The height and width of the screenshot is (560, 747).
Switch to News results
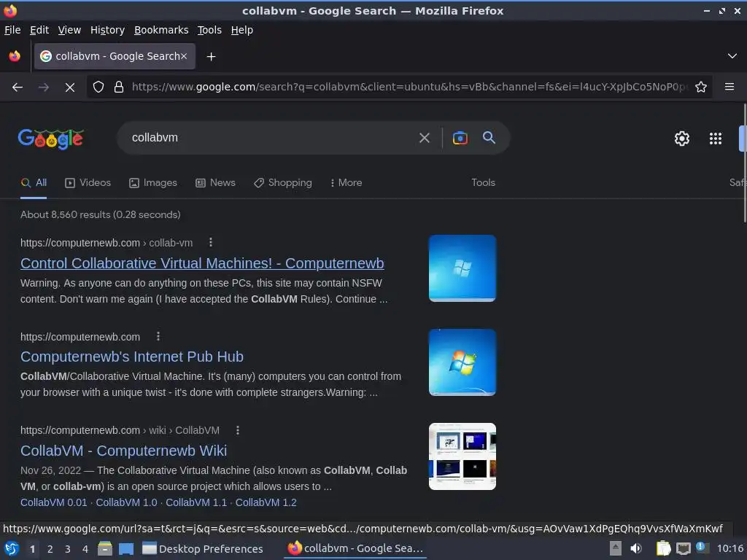pos(215,183)
